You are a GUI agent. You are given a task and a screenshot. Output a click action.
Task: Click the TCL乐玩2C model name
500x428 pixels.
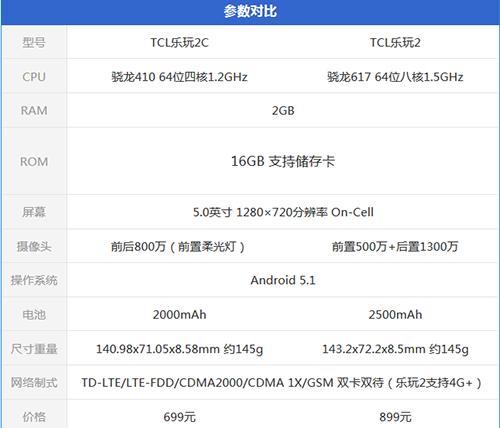[x=179, y=43]
